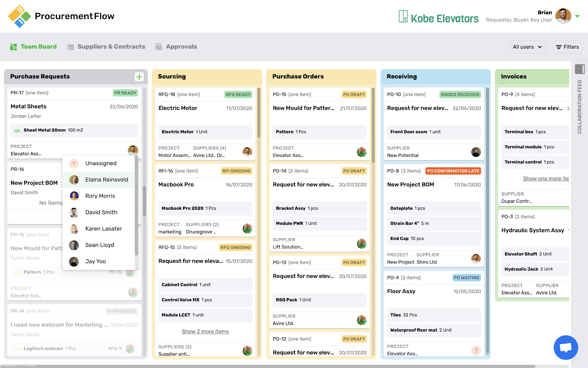
Task: Click the PO WAITING status badge
Action: (467, 278)
